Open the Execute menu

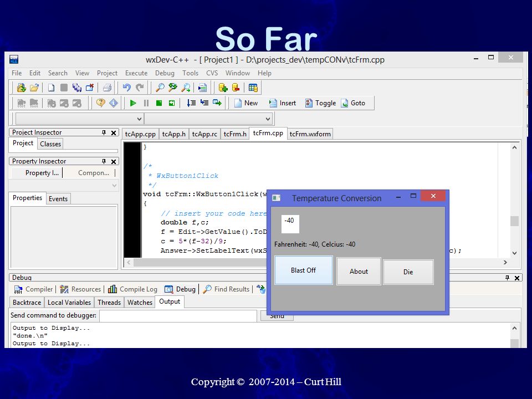click(136, 73)
